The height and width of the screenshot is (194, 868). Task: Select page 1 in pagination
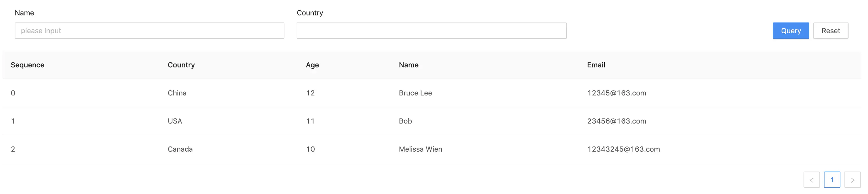pos(832,180)
